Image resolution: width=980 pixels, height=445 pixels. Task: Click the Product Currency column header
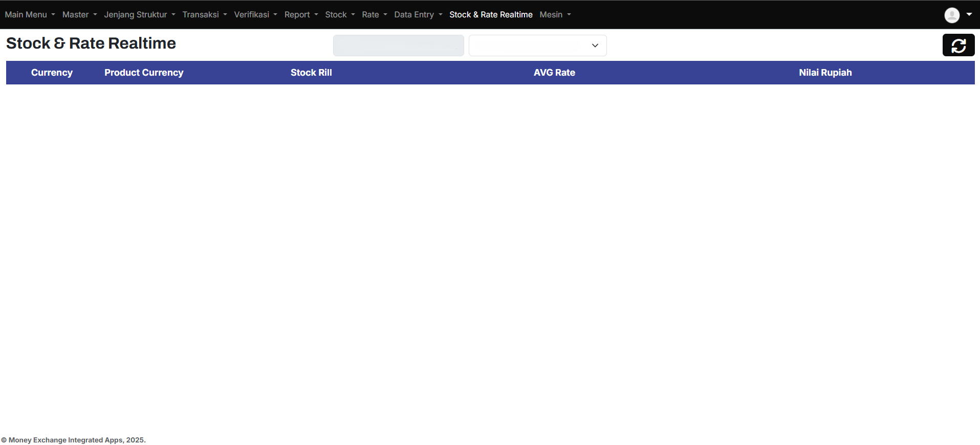pos(144,73)
